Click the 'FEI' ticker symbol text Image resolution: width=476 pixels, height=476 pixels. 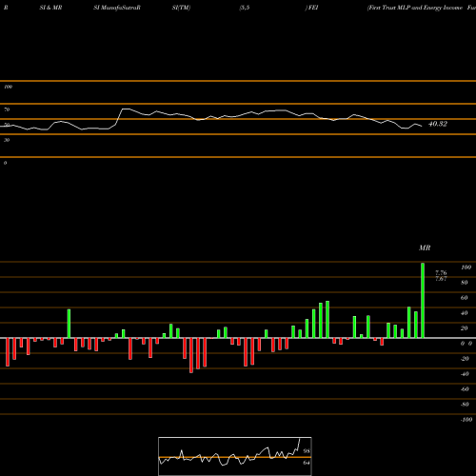pos(313,8)
